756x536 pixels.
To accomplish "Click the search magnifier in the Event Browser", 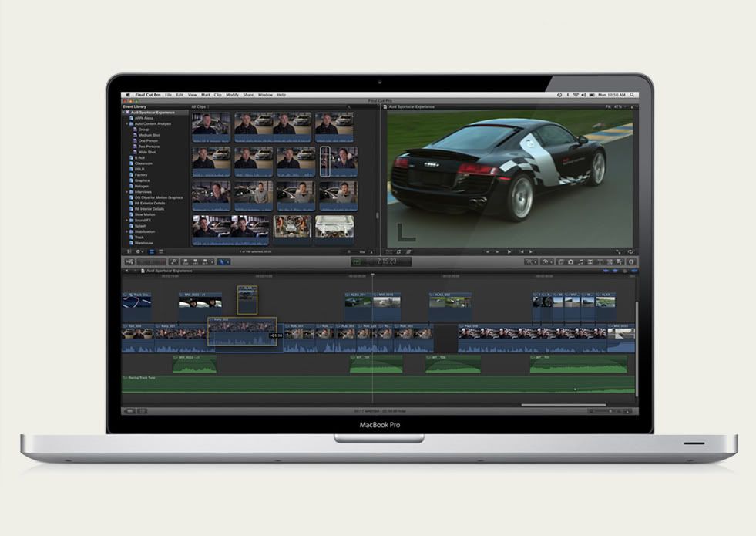I will [x=348, y=106].
